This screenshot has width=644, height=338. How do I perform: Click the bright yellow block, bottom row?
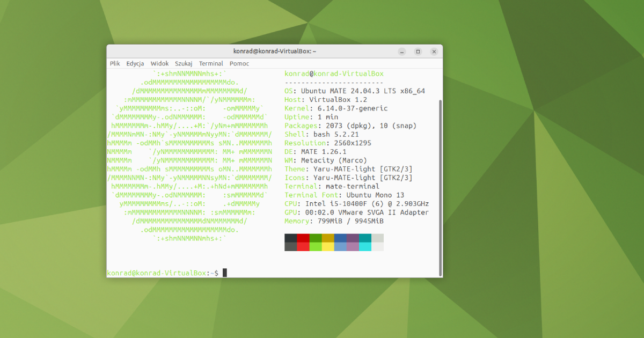pos(328,247)
